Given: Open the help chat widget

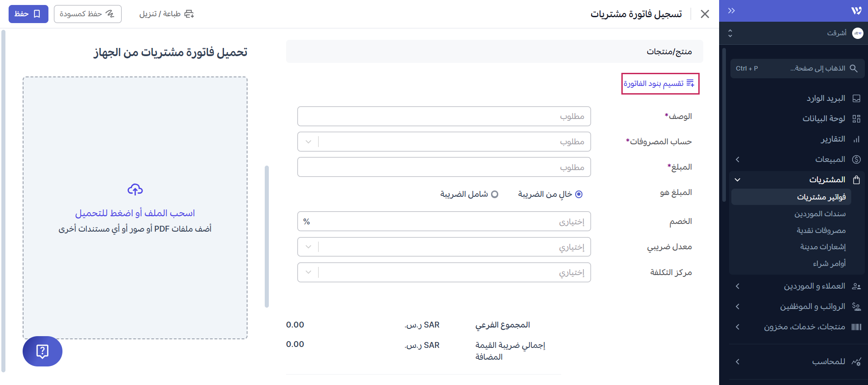Looking at the screenshot, I should [43, 351].
